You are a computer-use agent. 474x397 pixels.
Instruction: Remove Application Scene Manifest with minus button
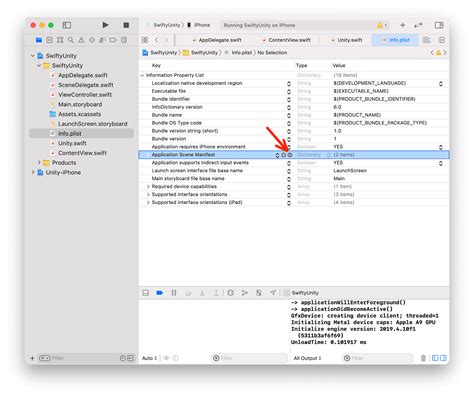(290, 155)
